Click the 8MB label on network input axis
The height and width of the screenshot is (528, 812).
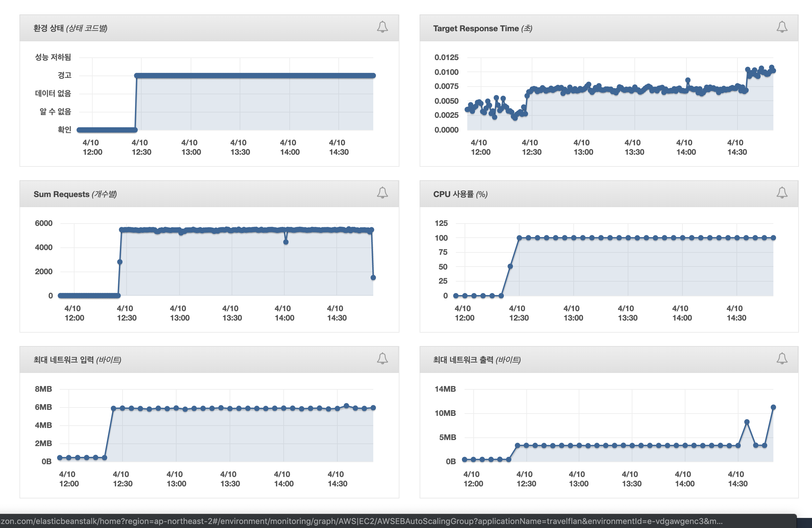[x=43, y=389]
